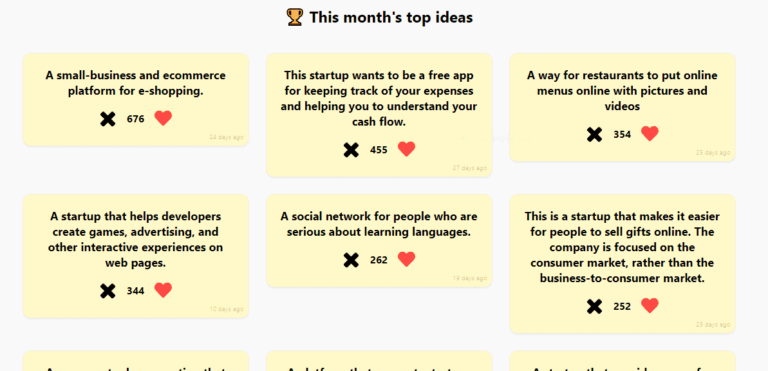
Task: Click the trophy icon in heading
Action: 295,18
